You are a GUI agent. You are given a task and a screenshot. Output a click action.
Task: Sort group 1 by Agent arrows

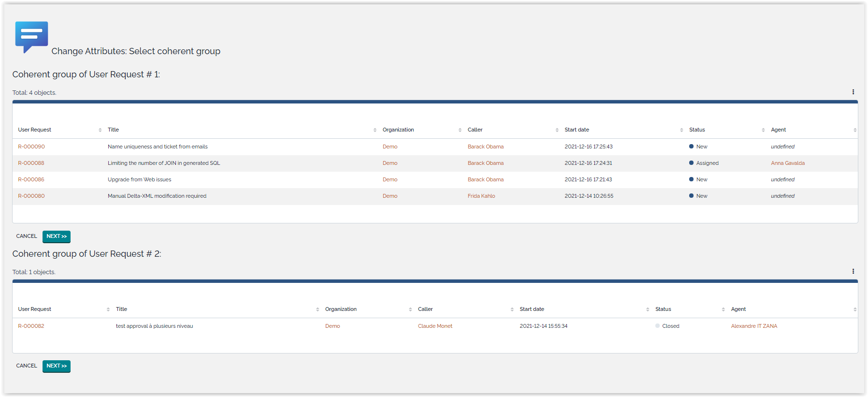tap(854, 130)
